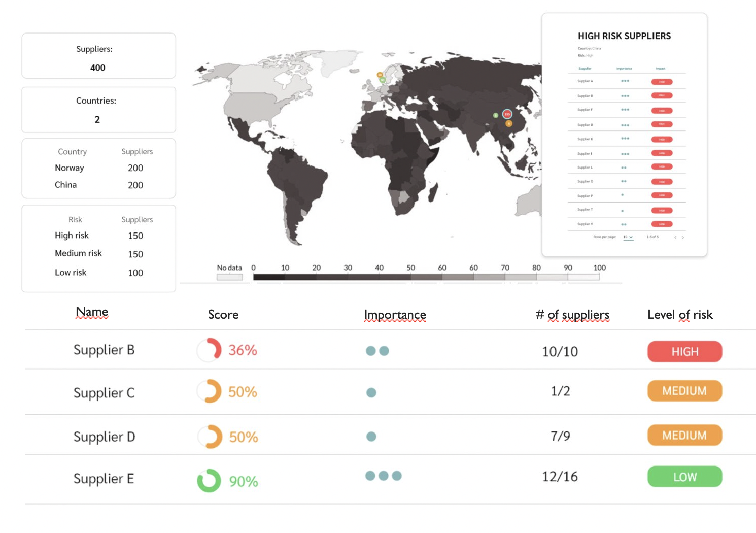Sort by the Score column header
The width and height of the screenshot is (756, 533).
[223, 315]
